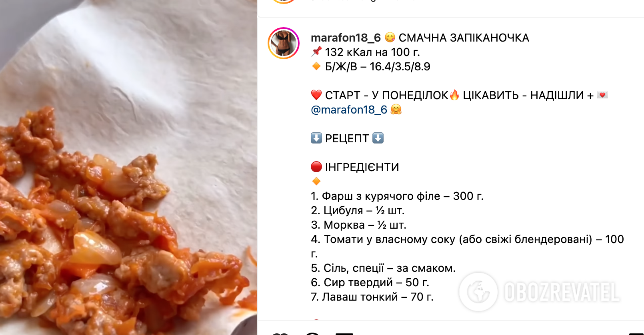Viewport: 644px width, 335px height.
Task: Click the left down-arrow emoji before РЕЦЕПТ
Action: [316, 138]
